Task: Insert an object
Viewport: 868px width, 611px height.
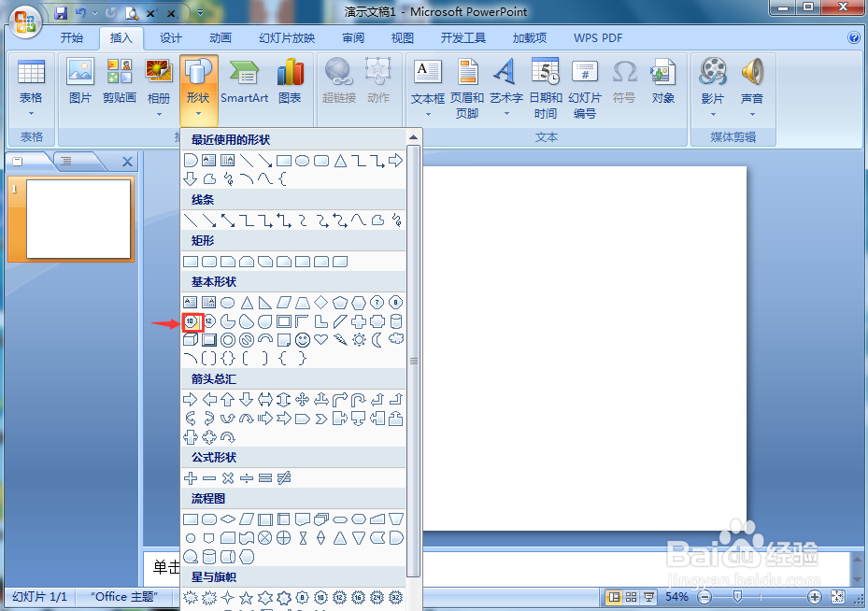Action: 662,81
